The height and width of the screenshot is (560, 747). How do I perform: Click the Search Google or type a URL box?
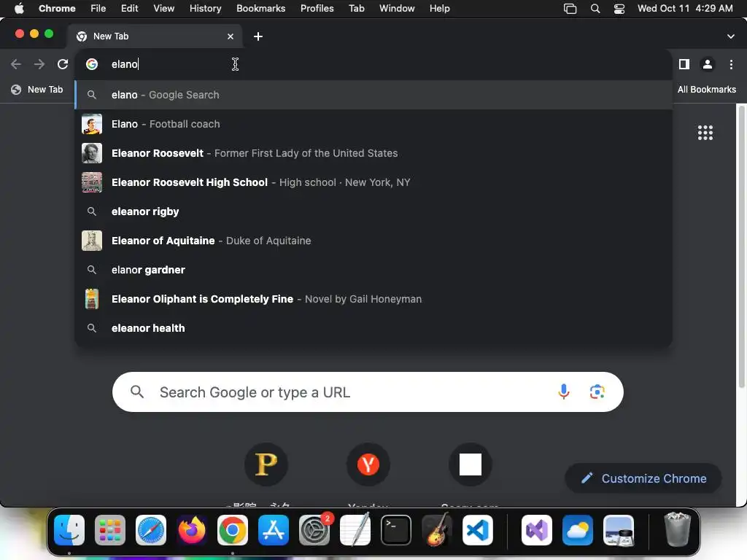click(x=368, y=392)
